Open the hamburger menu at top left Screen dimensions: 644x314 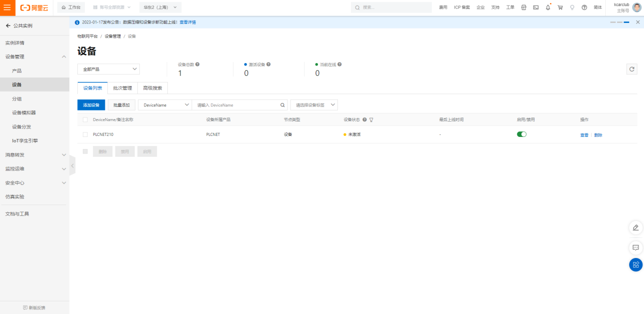click(x=7, y=8)
